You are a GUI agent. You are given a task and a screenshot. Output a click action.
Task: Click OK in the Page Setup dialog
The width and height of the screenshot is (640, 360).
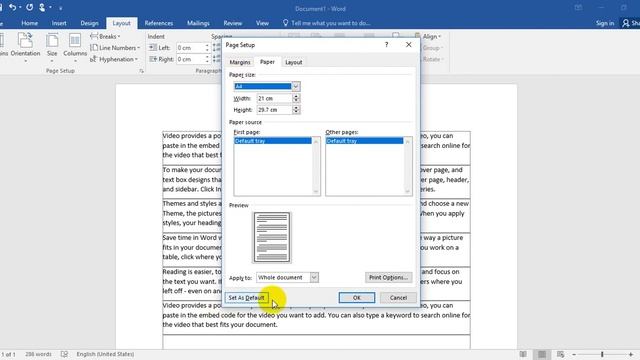(x=357, y=298)
